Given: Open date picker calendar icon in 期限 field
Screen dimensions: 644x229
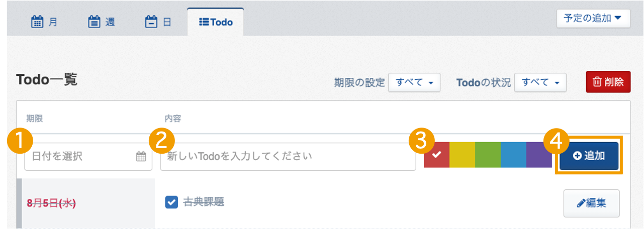Looking at the screenshot, I should point(141,156).
